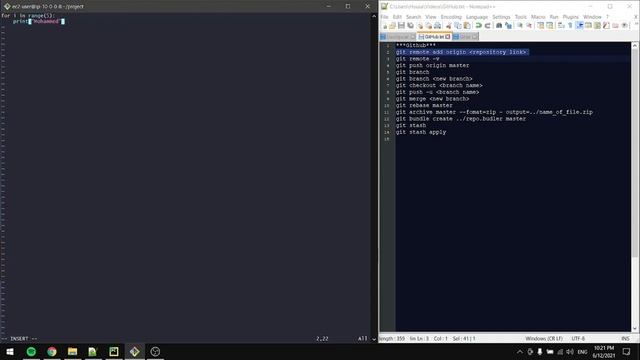Click the Print icon in Notepad++ toolbar
Image resolution: width=640 pixels, height=360 pixels.
[x=438, y=26]
